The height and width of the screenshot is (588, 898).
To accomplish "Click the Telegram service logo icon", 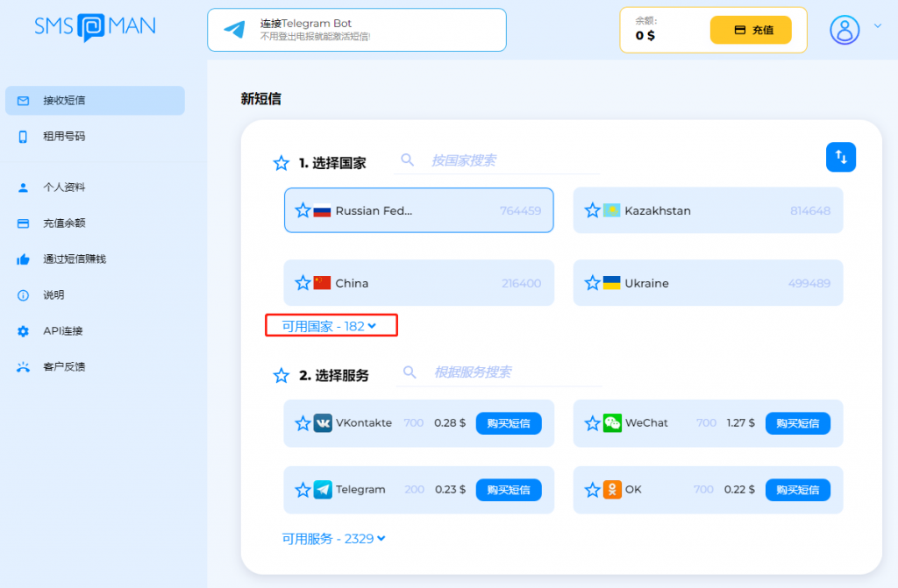I will coord(323,490).
